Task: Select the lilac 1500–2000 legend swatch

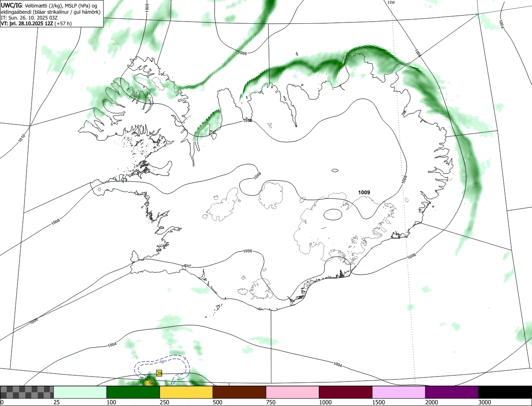Action: click(x=399, y=392)
